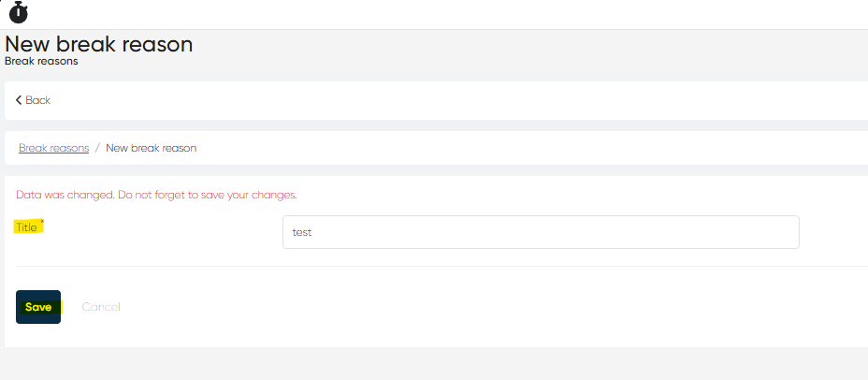
Task: Click the New break reason breadcrumb item
Action: click(151, 148)
